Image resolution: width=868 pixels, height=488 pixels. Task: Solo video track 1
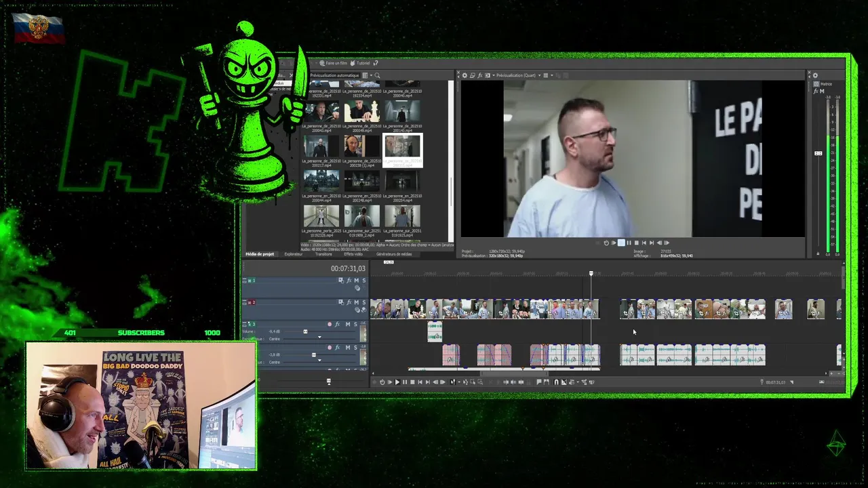[x=364, y=281]
